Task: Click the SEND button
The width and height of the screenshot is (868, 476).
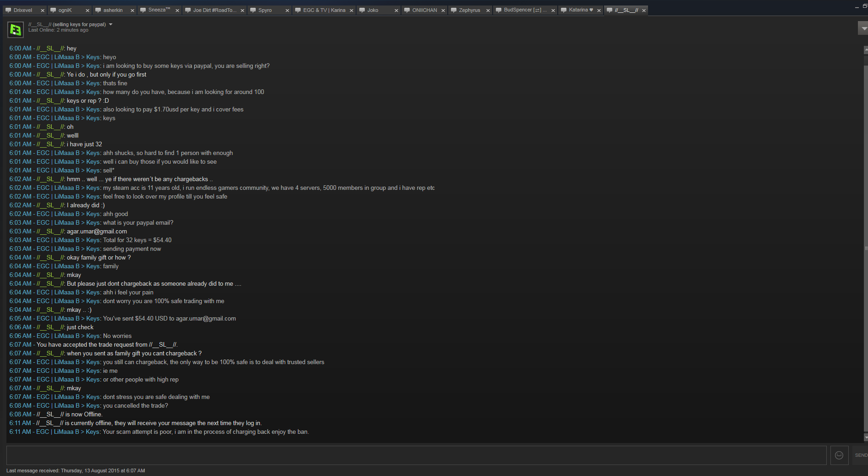Action: tap(860, 455)
